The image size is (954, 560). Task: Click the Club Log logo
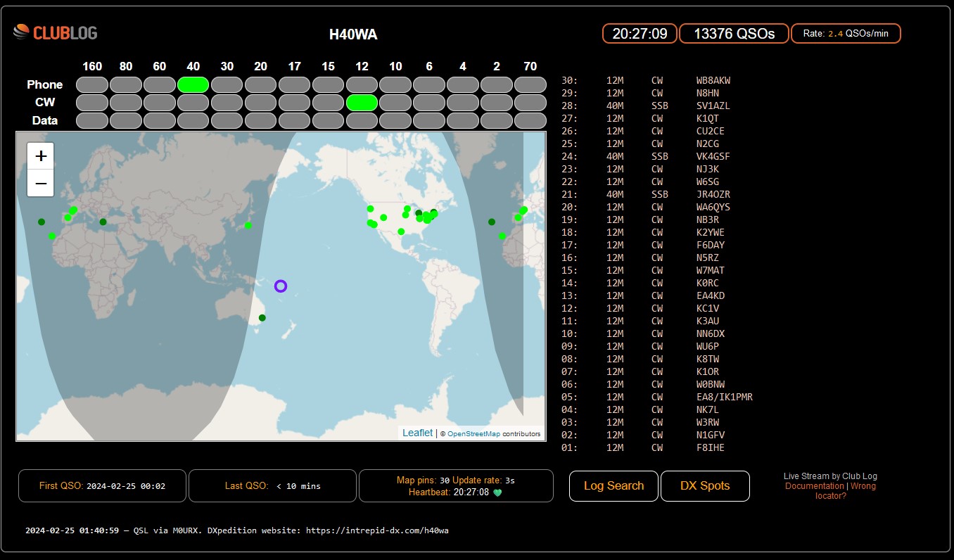coord(55,32)
